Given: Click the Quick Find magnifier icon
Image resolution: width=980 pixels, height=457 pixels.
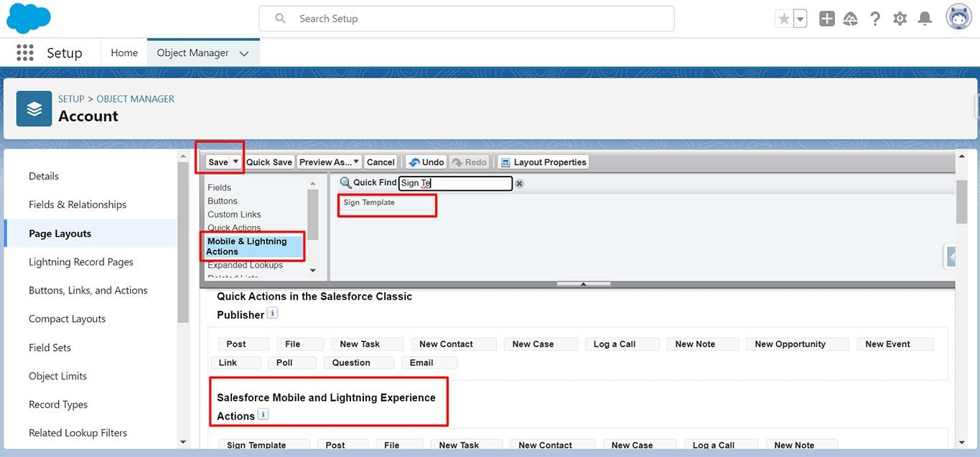Looking at the screenshot, I should pyautogui.click(x=345, y=182).
